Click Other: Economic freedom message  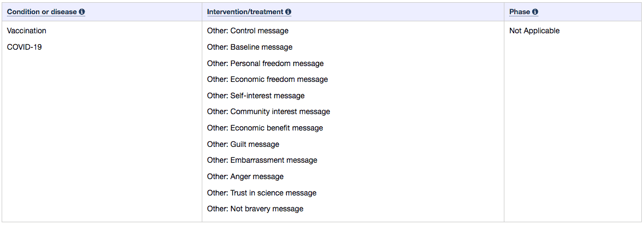(267, 79)
